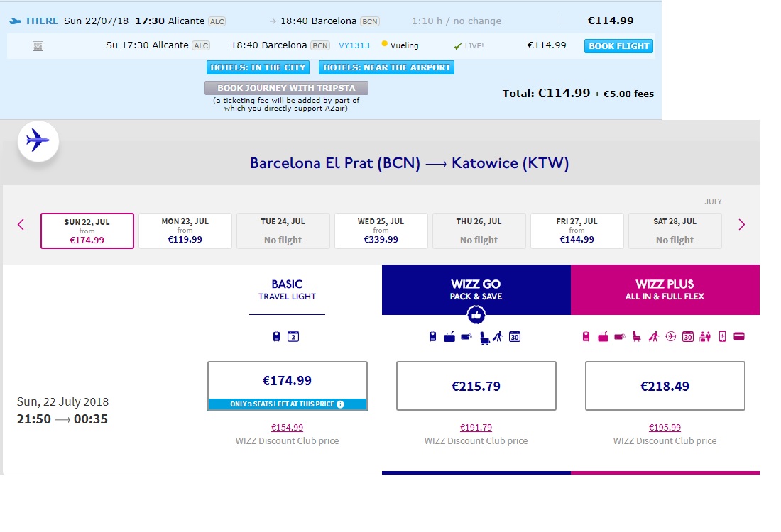Click the BOOK FLIGHT button
Viewport: 781px width, 532px height.
coord(618,46)
